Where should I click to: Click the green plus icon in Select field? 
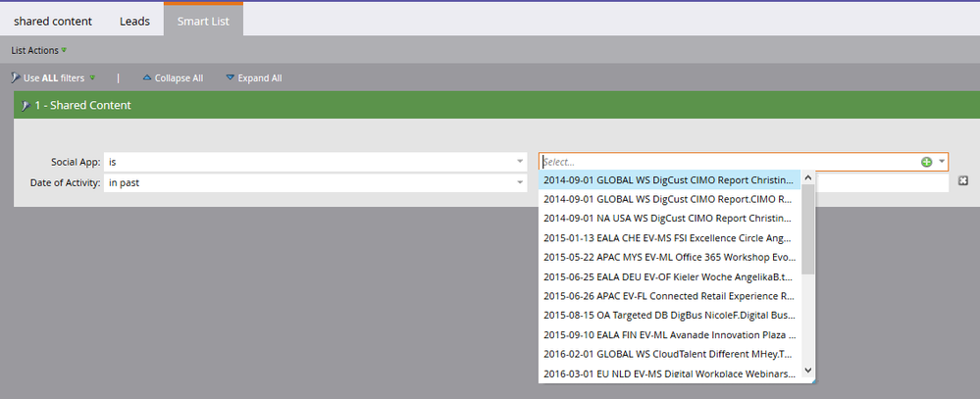(927, 162)
